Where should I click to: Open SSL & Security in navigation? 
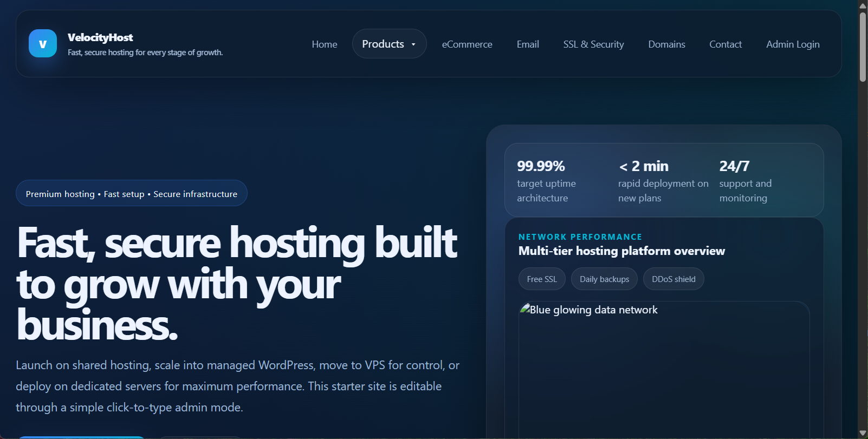pyautogui.click(x=593, y=44)
